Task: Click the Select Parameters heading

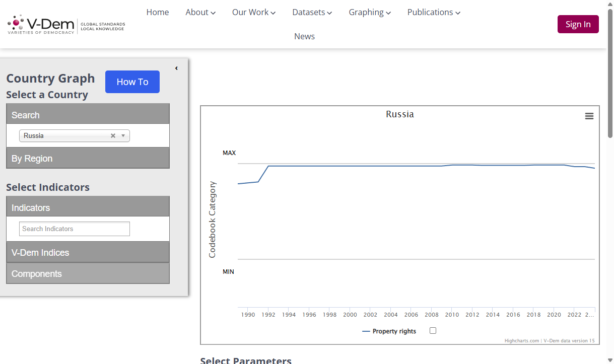Action: (x=246, y=360)
